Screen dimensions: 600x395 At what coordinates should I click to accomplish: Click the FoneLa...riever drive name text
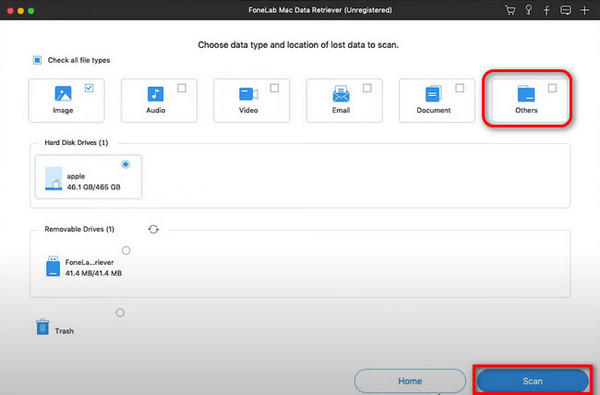(90, 263)
